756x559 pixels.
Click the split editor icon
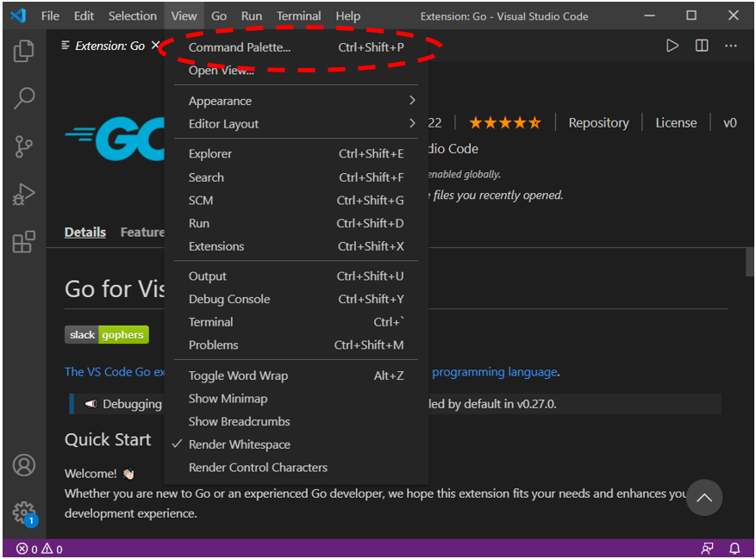[x=701, y=46]
